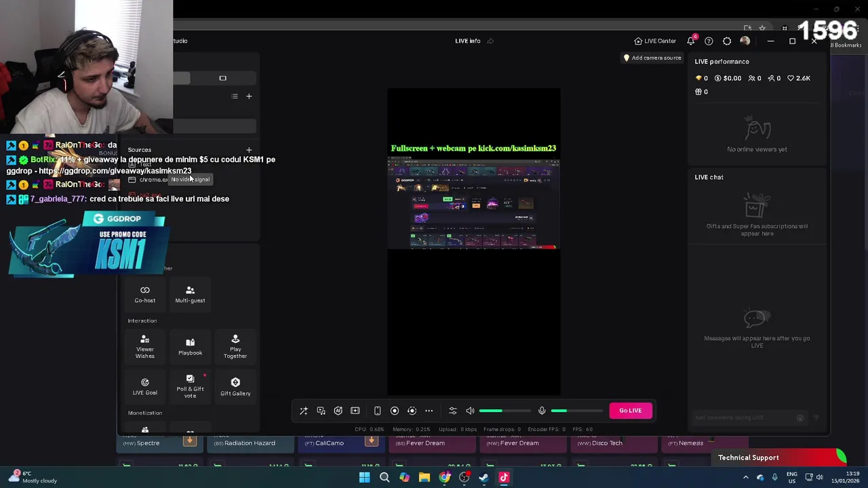Image resolution: width=868 pixels, height=488 pixels.
Task: Click CaliCamo skin card in browser
Action: (x=341, y=443)
